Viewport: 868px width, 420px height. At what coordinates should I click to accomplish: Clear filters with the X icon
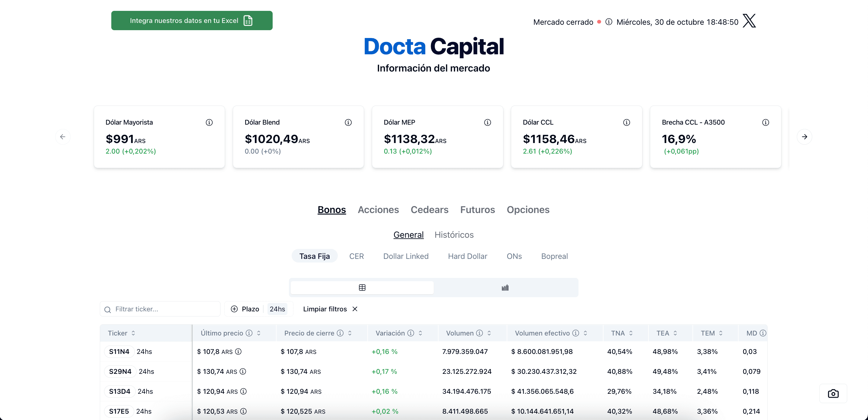(x=355, y=309)
